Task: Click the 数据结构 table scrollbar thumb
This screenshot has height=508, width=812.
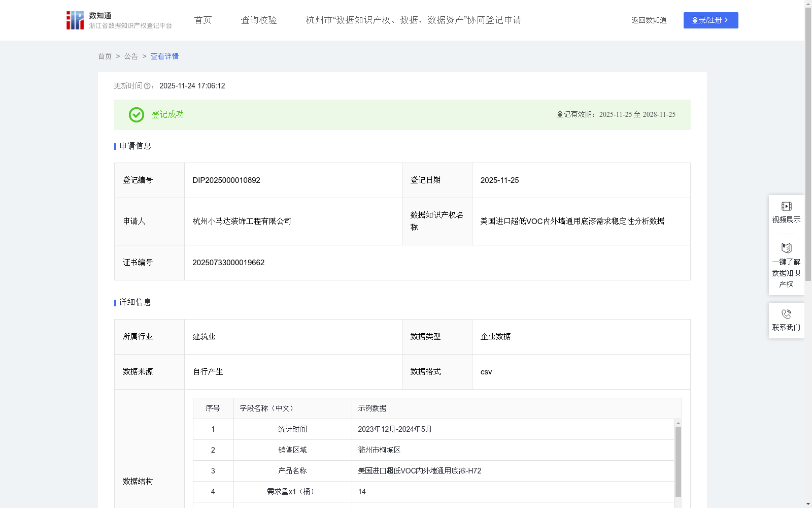Action: 678,462
